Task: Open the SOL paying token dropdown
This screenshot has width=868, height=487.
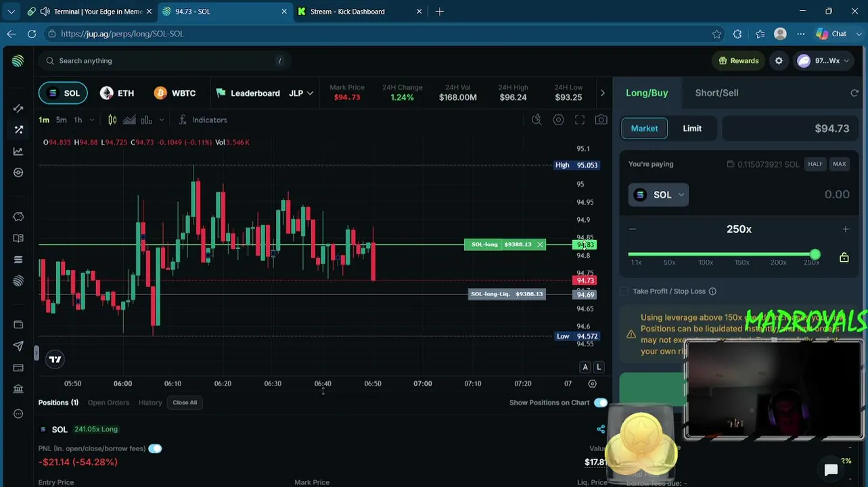Action: tap(658, 195)
